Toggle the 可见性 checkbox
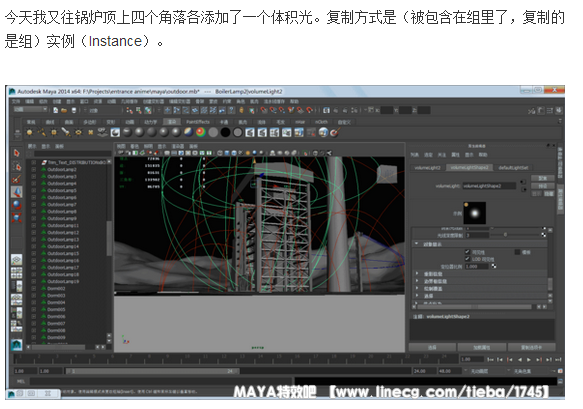Image resolution: width=583 pixels, height=409 pixels. 467,252
